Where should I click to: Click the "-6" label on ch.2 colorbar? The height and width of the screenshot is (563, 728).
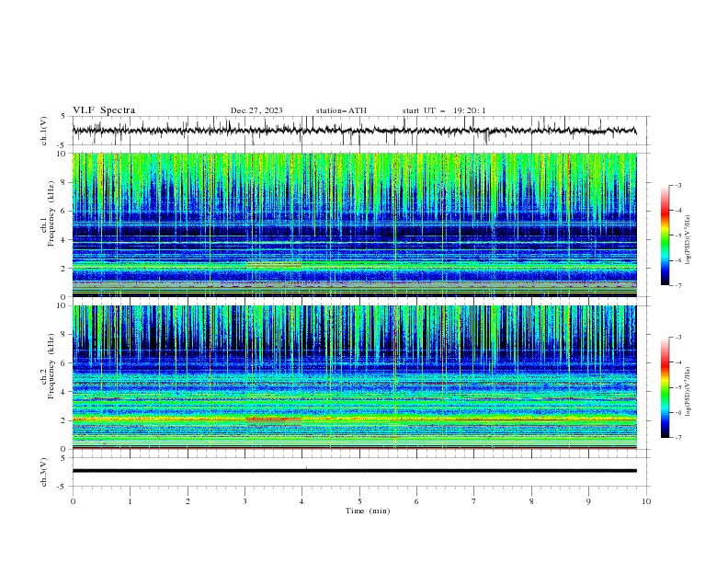coord(678,412)
